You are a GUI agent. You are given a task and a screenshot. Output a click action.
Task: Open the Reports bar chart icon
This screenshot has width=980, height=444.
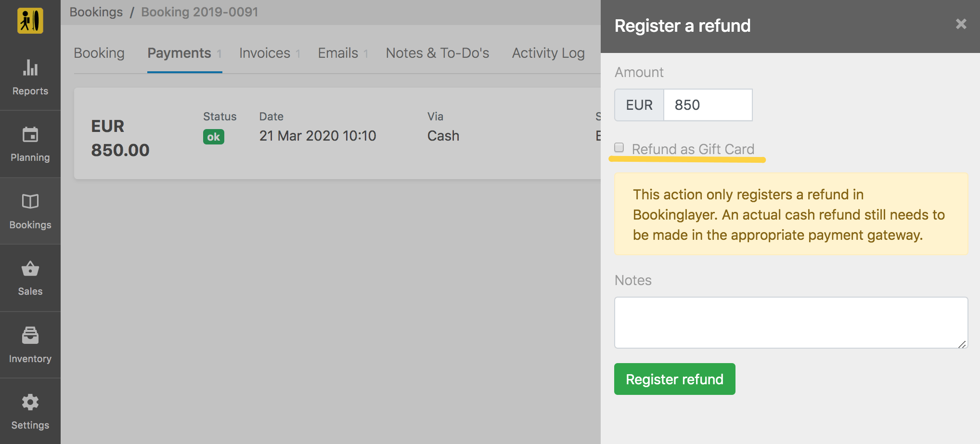pos(30,68)
